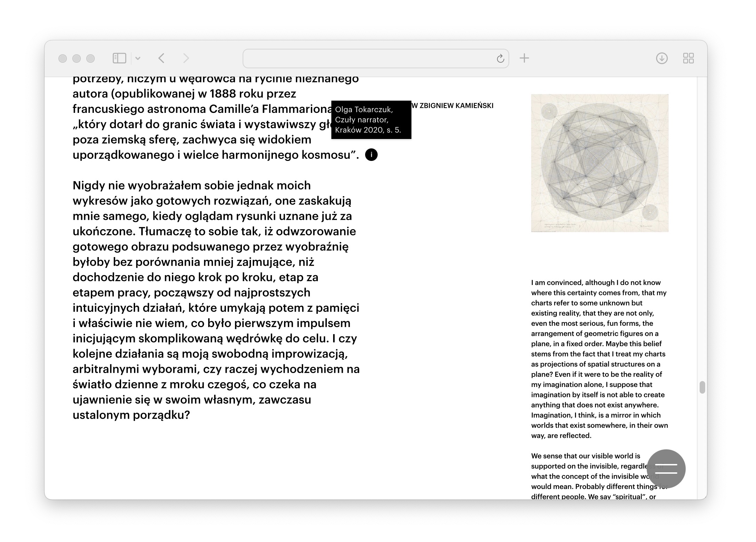The image size is (756, 542).
Task: Go back to previous page
Action: coord(161,58)
